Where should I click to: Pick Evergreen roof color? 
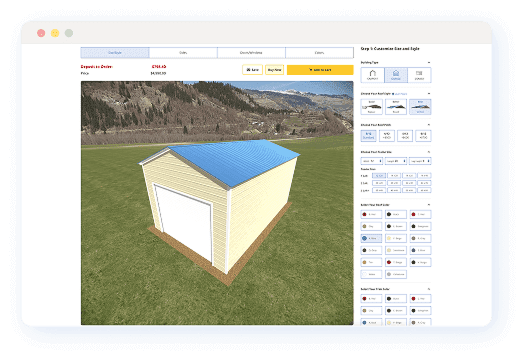click(x=420, y=226)
